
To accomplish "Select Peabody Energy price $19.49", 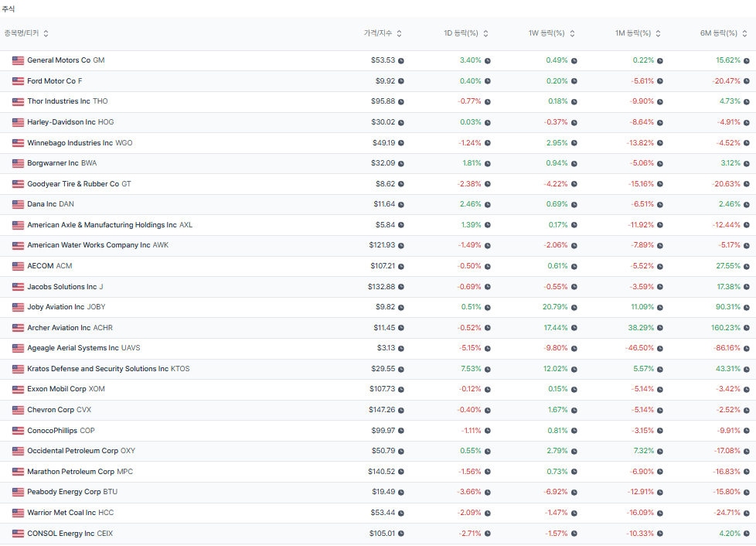I will pyautogui.click(x=383, y=492).
